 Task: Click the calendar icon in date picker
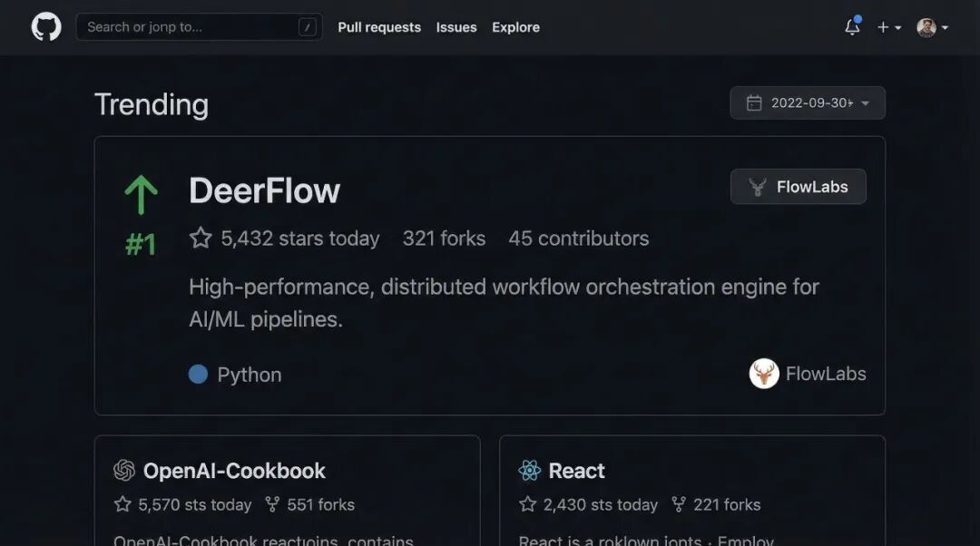[x=754, y=103]
